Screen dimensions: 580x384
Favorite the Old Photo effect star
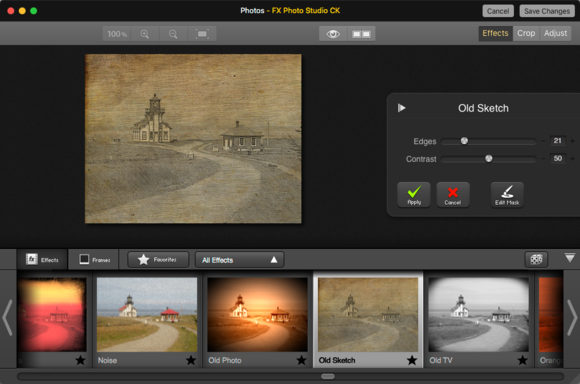tap(301, 360)
